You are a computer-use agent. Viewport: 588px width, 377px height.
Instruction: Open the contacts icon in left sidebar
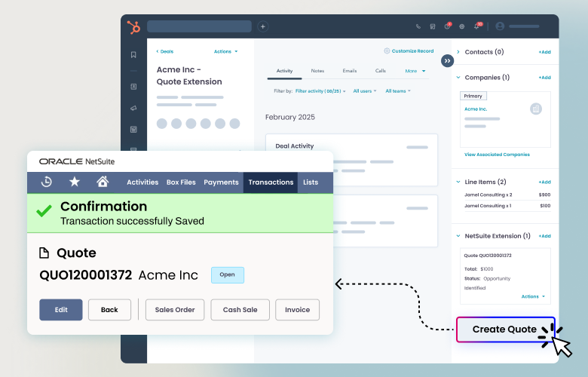click(x=133, y=87)
